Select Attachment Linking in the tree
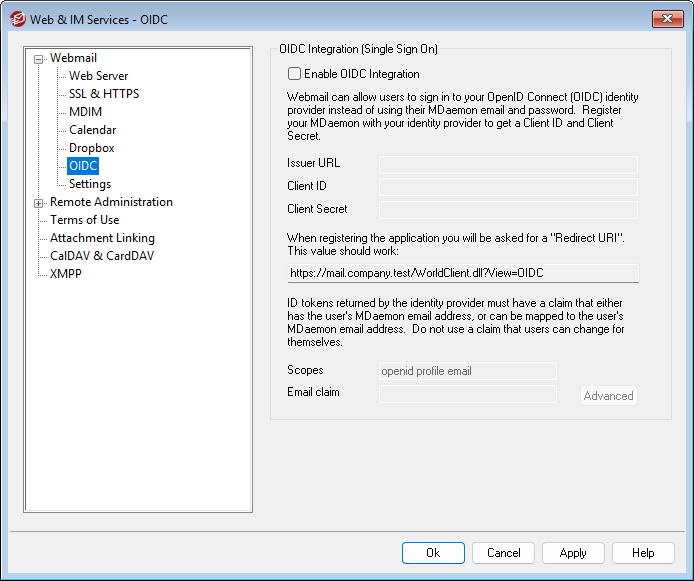This screenshot has width=694, height=581. click(x=102, y=238)
